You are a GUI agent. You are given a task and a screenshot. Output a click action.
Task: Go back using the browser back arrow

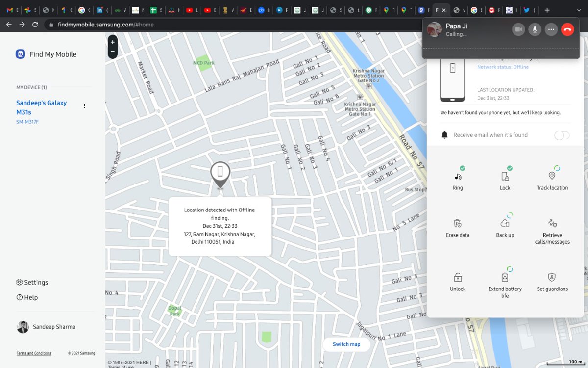point(9,24)
